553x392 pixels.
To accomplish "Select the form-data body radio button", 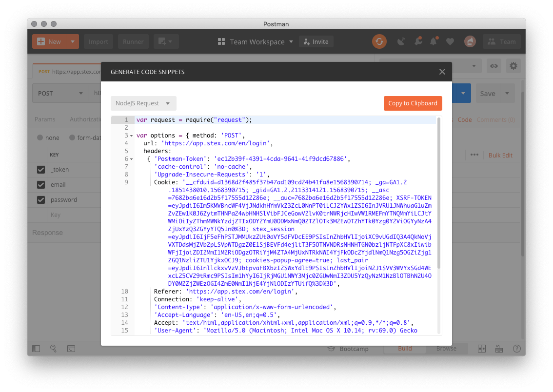I will click(x=72, y=137).
